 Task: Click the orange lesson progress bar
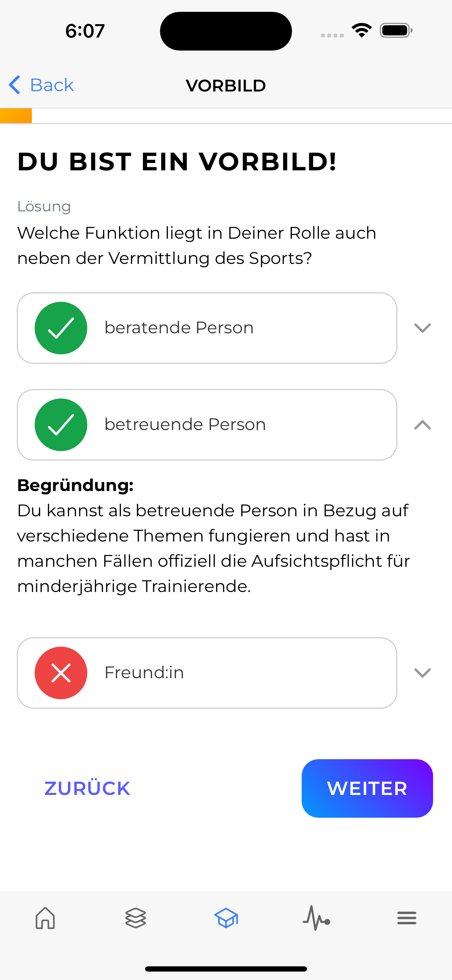pyautogui.click(x=16, y=116)
